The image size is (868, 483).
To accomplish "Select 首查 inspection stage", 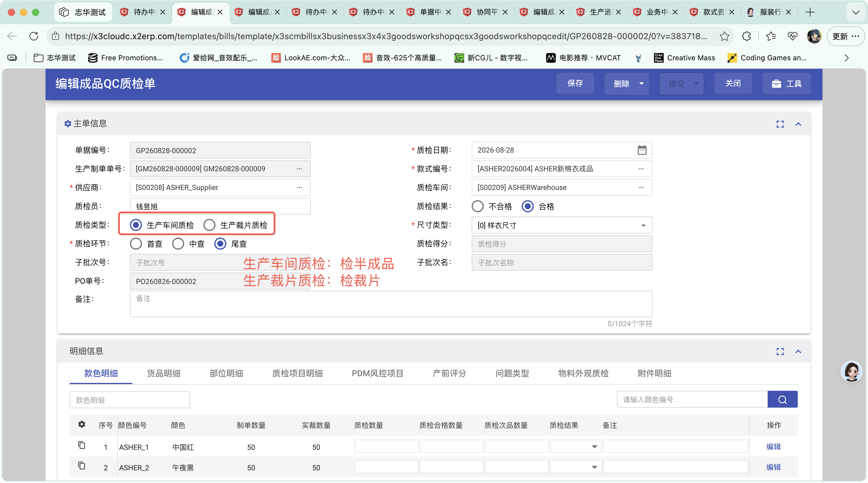I will 136,244.
